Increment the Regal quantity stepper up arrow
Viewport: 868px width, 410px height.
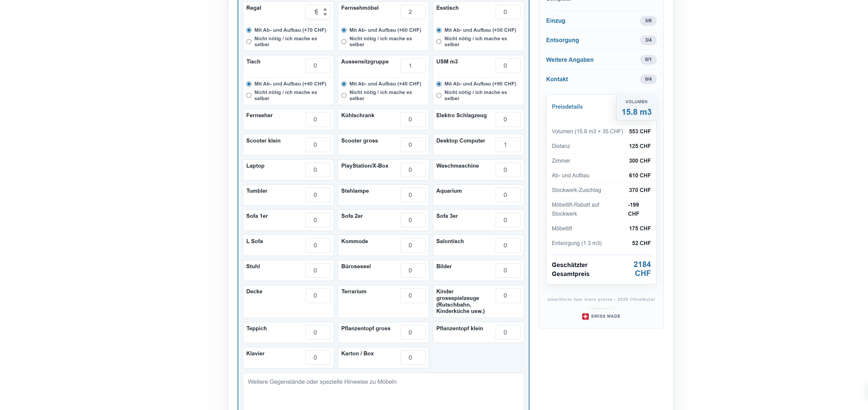[x=325, y=9]
